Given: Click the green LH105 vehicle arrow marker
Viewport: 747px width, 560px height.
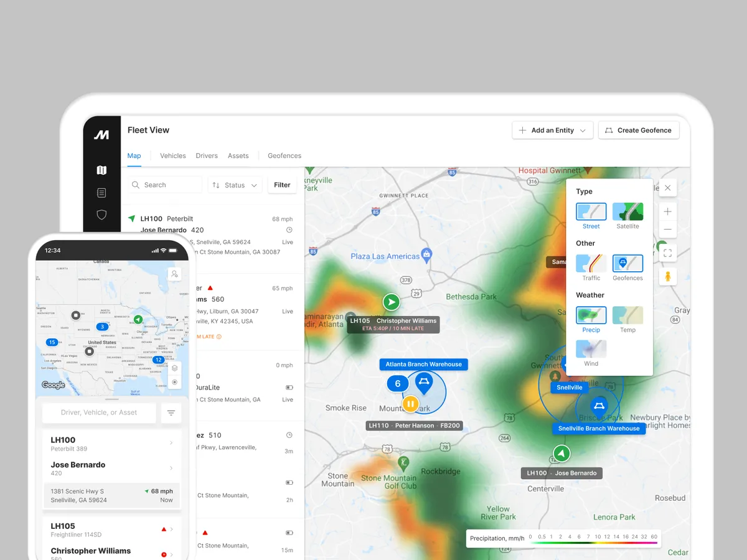Looking at the screenshot, I should (392, 302).
